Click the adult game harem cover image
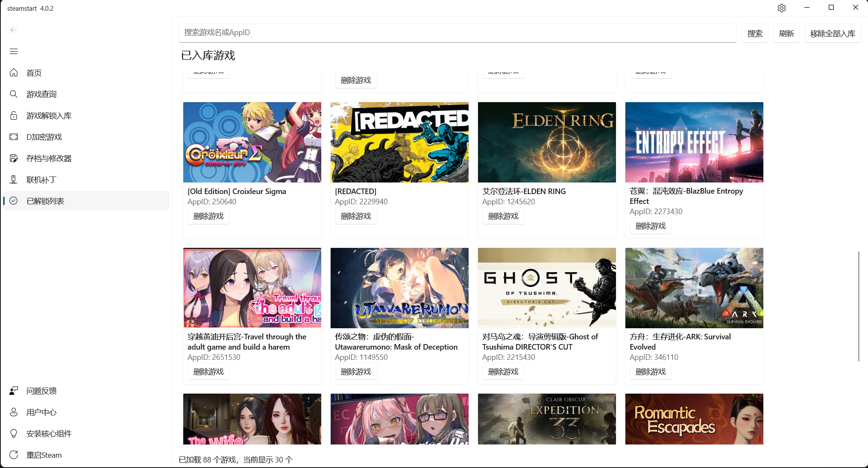This screenshot has height=468, width=868. point(252,288)
